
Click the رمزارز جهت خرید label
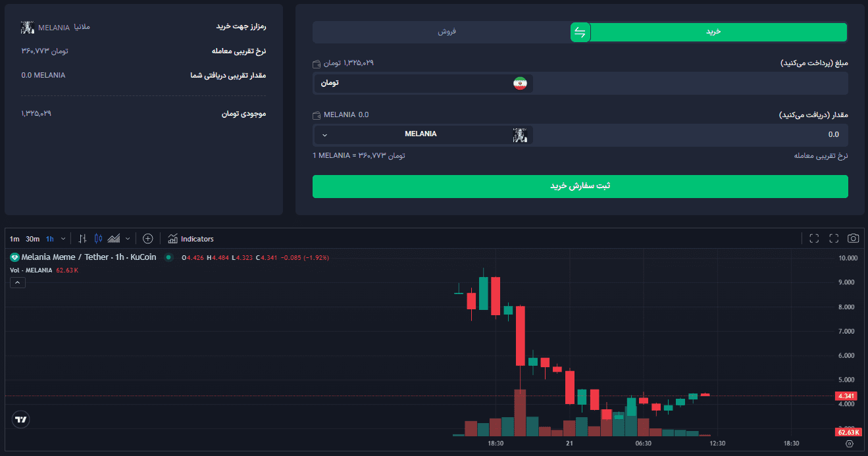[241, 27]
